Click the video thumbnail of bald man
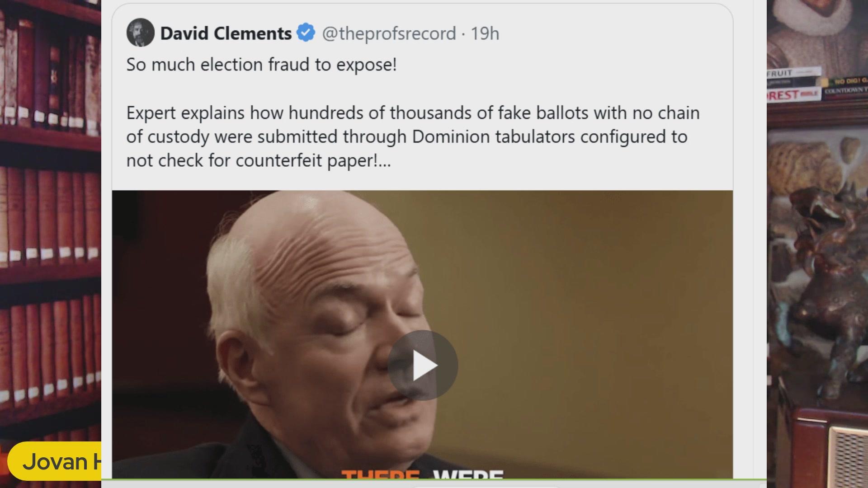The height and width of the screenshot is (488, 868). [422, 334]
